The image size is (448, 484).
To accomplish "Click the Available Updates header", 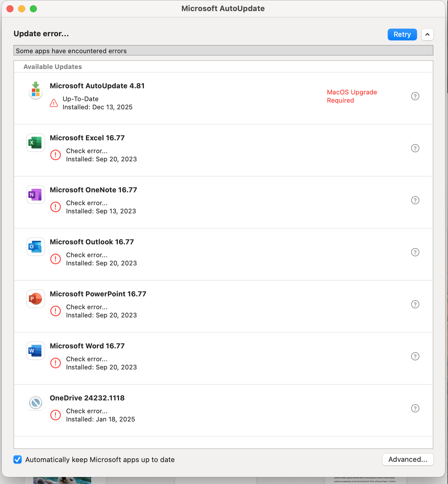I will pyautogui.click(x=53, y=67).
